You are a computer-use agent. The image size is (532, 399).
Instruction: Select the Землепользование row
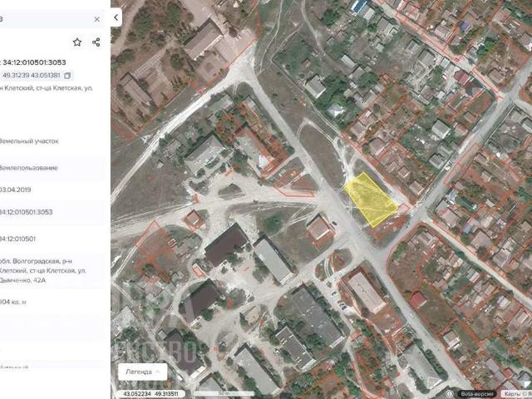pyautogui.click(x=29, y=168)
